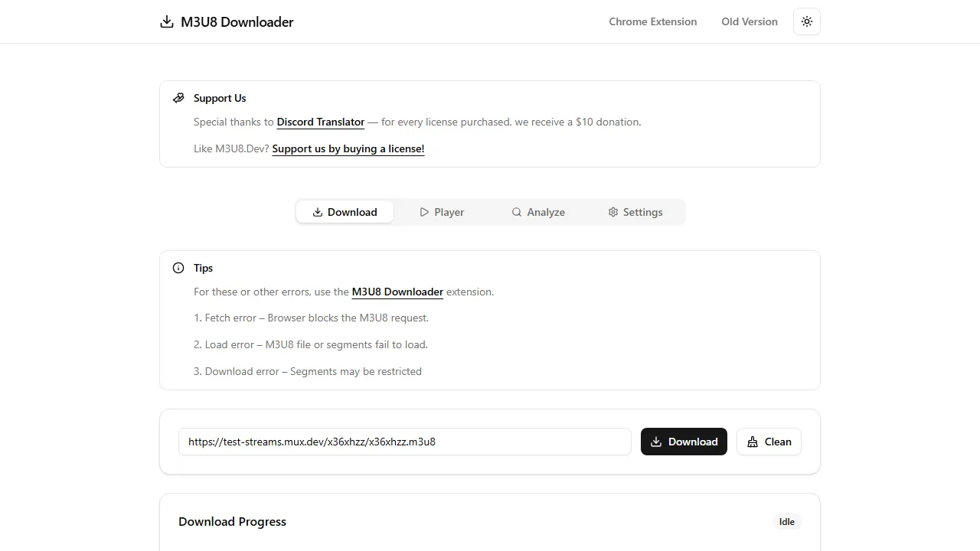980x551 pixels.
Task: Click inside the M3U8 URL input field
Action: coord(404,442)
